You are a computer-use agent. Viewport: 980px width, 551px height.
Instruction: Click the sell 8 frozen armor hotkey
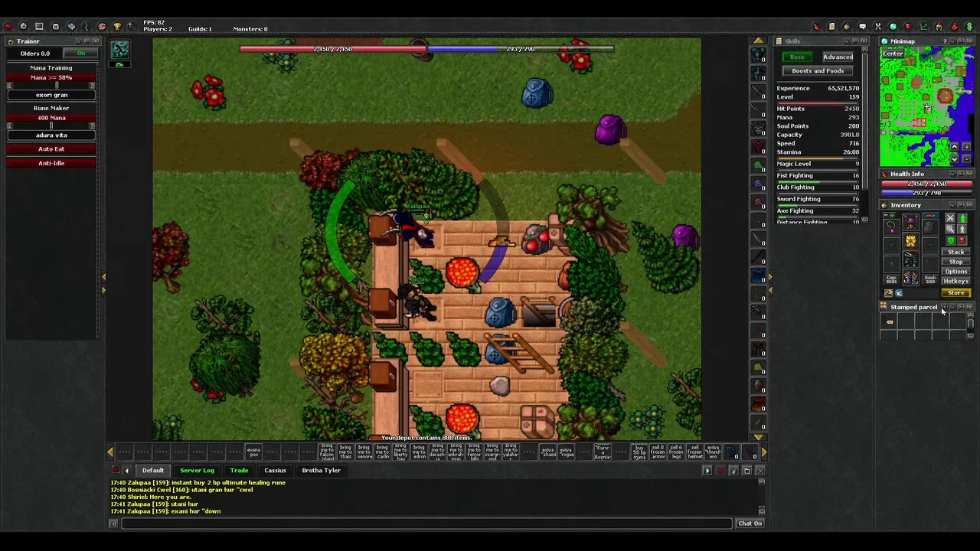658,452
